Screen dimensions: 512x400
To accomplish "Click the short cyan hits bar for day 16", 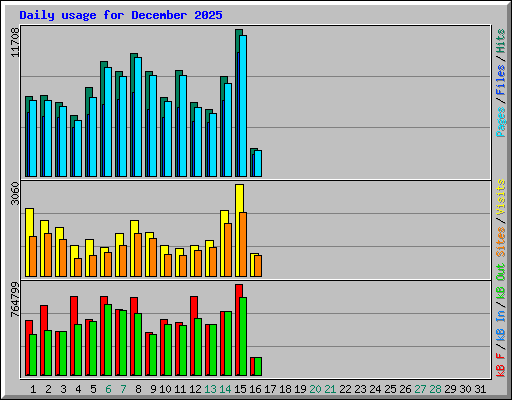I will click(258, 163).
